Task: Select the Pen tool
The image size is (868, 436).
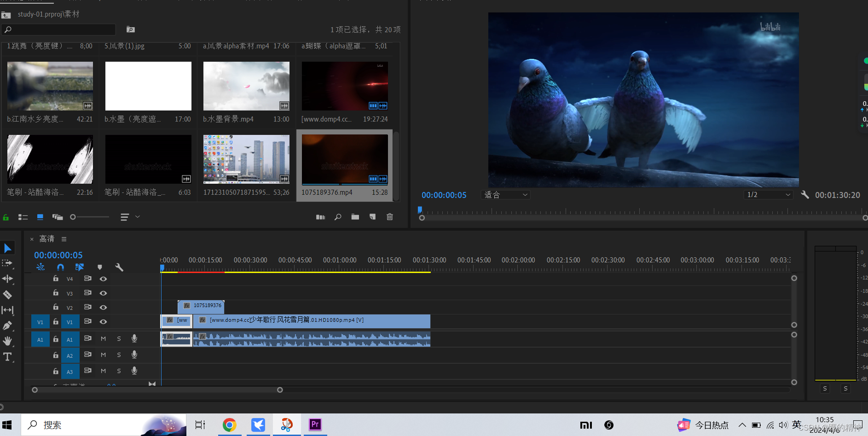Action: [x=7, y=326]
